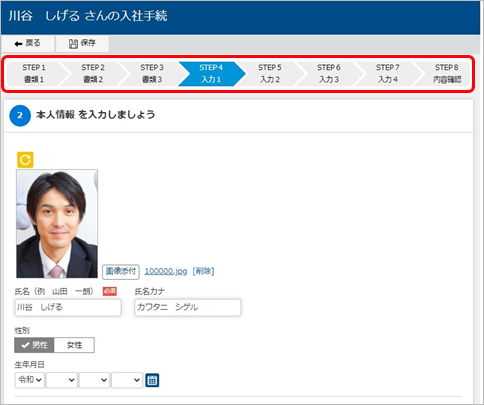Select 女性 gender option
Screen dimensions: 484x405
74,345
